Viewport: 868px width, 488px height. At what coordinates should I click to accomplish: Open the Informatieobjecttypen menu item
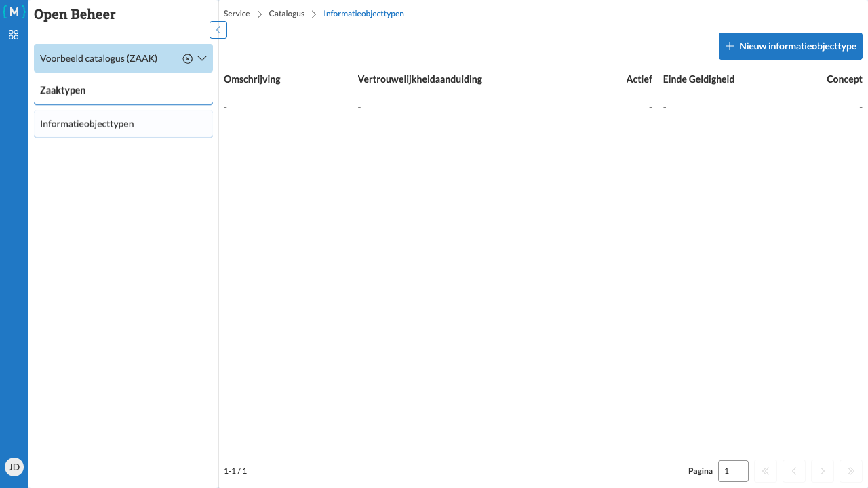(x=123, y=124)
